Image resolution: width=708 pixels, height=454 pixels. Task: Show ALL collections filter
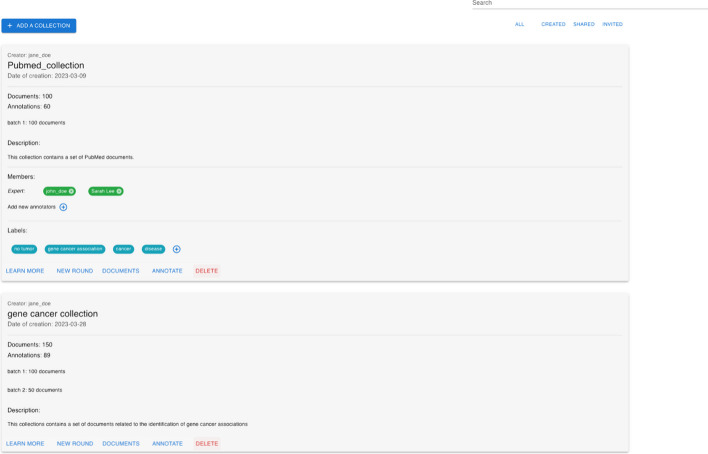(x=519, y=24)
